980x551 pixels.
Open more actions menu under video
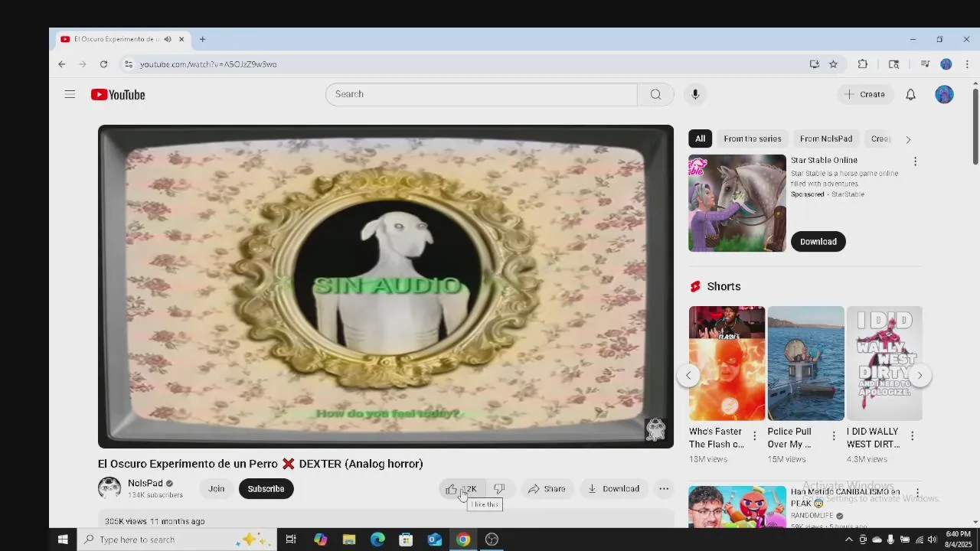click(x=664, y=489)
